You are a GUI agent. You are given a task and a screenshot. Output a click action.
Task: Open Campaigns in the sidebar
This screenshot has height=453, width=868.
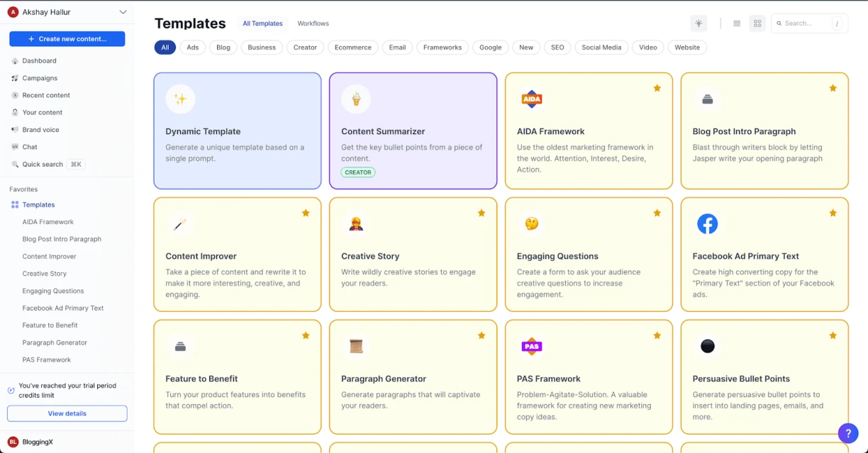pyautogui.click(x=40, y=78)
